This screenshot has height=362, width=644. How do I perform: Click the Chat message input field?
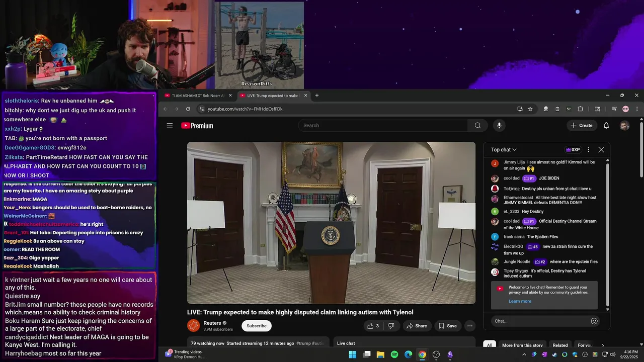[x=541, y=321]
